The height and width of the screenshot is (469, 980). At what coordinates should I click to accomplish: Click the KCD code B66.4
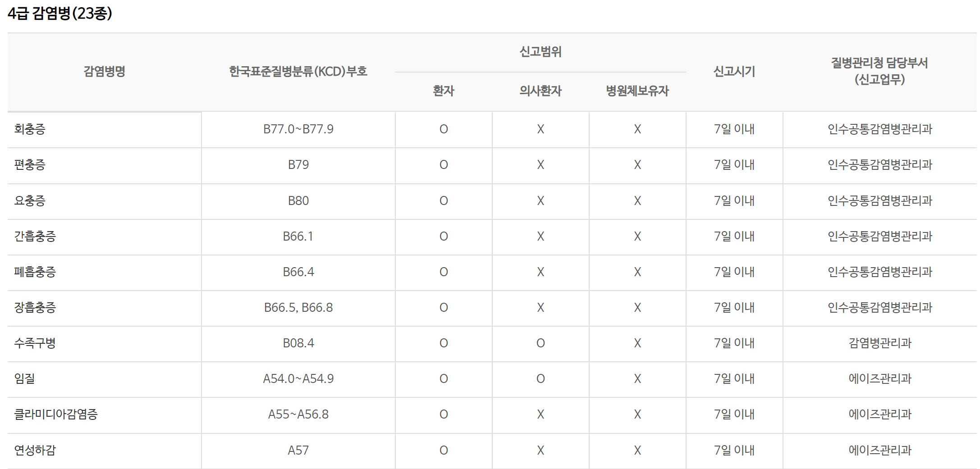click(x=298, y=272)
